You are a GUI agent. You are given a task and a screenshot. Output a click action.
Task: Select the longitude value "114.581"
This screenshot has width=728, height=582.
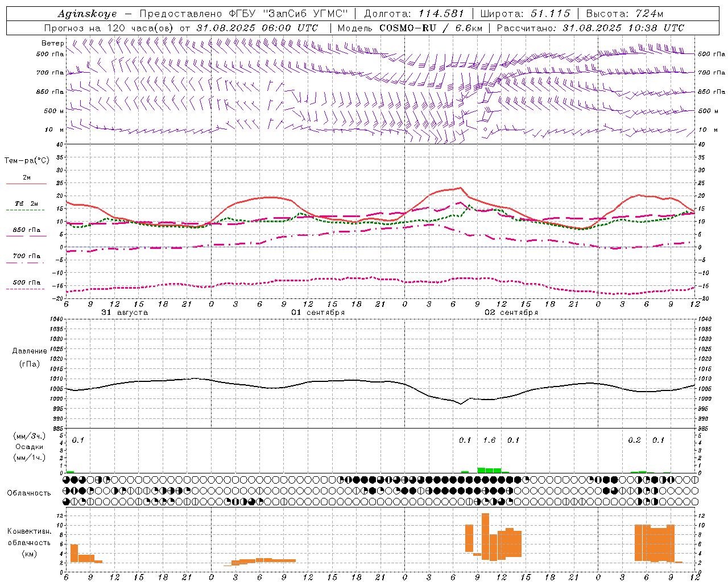[441, 14]
